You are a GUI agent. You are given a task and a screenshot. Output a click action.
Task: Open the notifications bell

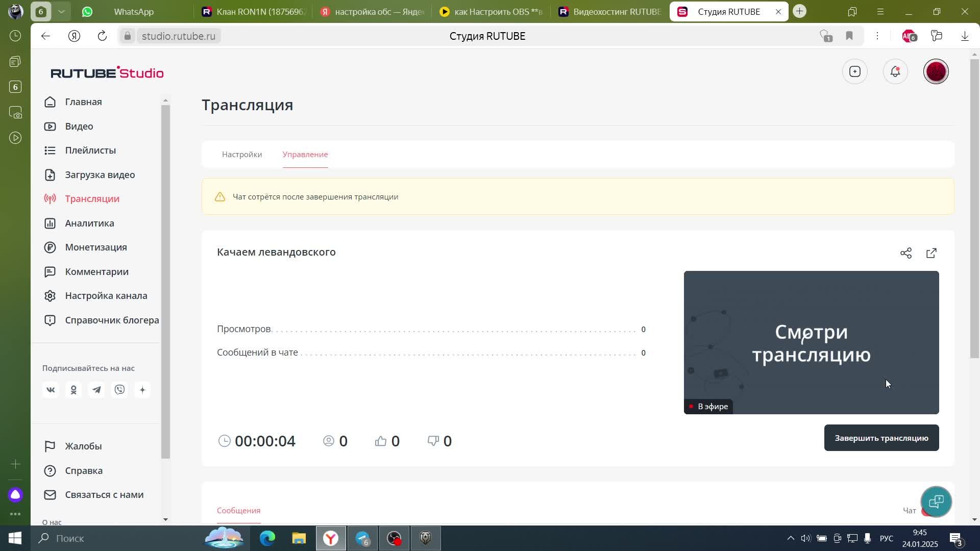pos(895,72)
